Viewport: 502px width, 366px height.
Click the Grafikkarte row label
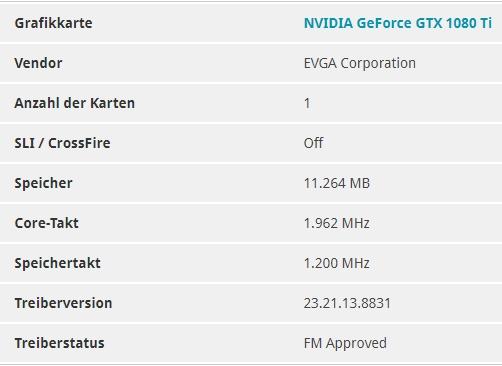53,23
